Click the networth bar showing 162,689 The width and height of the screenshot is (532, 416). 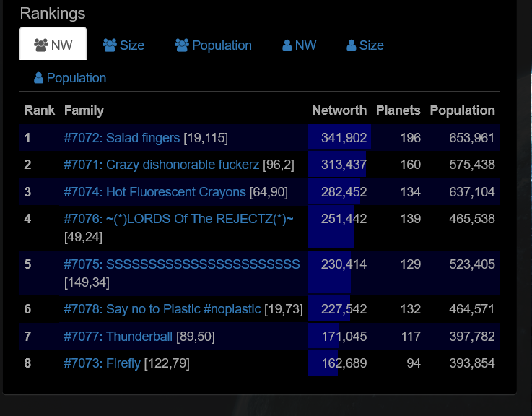[322, 363]
